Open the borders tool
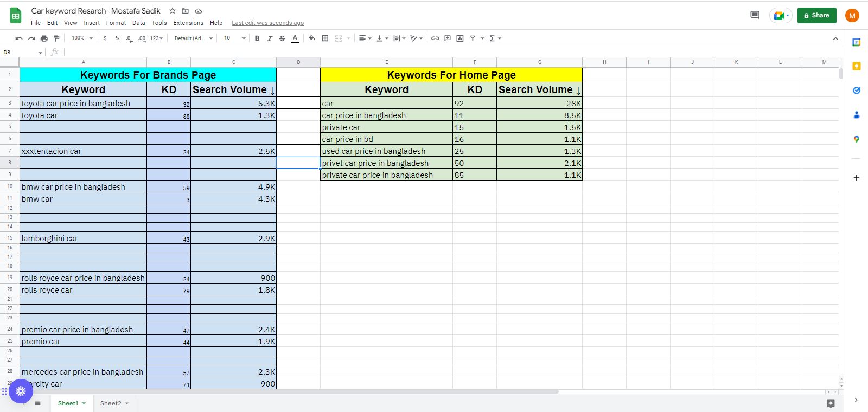The height and width of the screenshot is (412, 868). [325, 38]
